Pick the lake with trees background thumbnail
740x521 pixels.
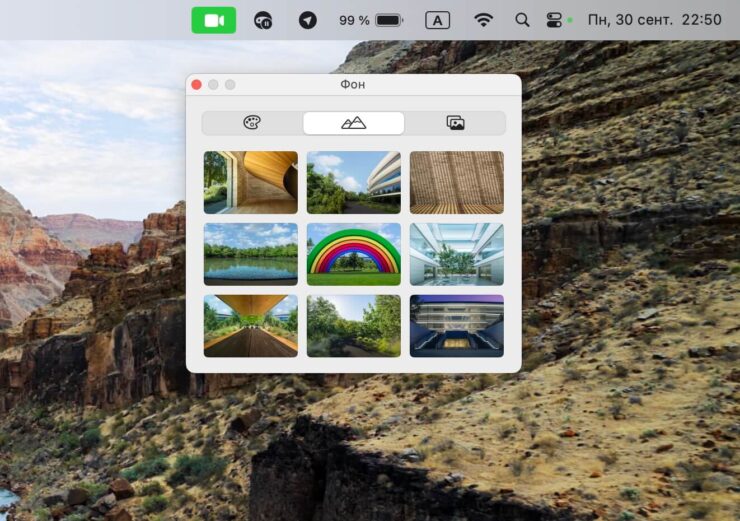point(251,254)
